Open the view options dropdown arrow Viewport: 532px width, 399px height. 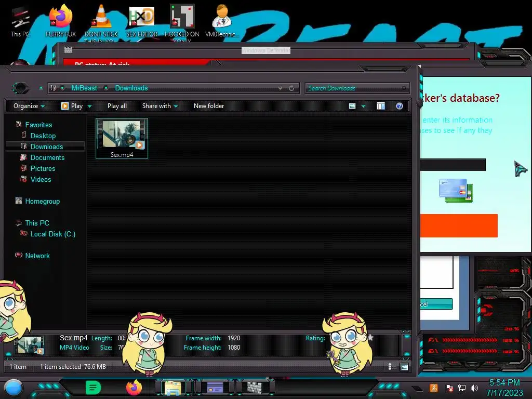(363, 106)
